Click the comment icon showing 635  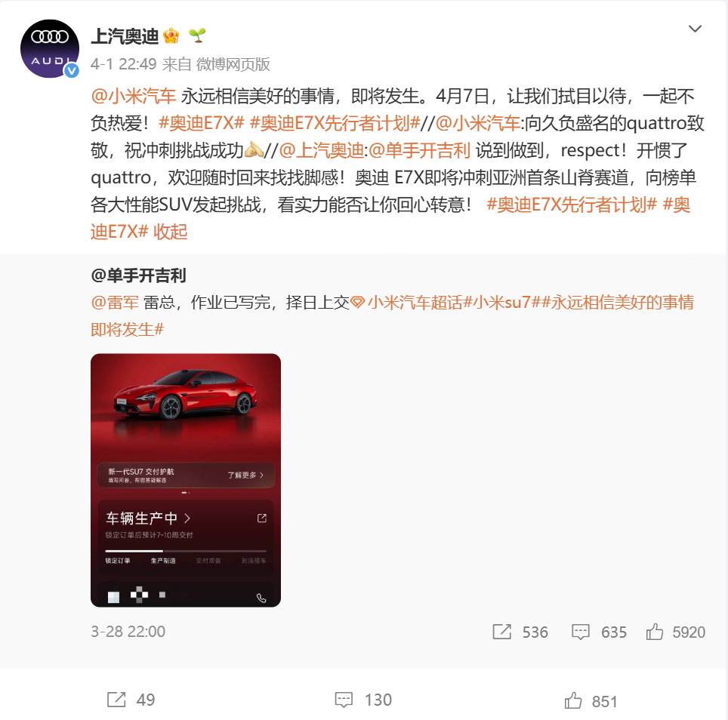coord(580,632)
